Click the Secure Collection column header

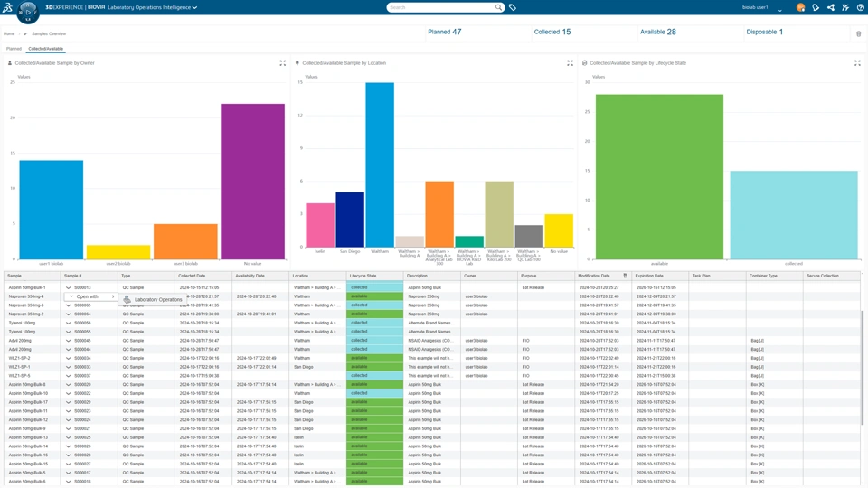tap(822, 276)
